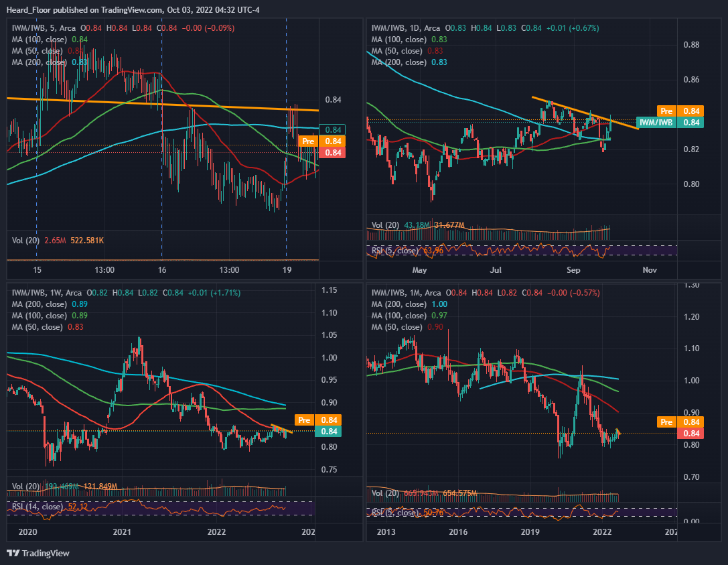This screenshot has height=565, width=728.
Task: Click the '2016' label on the monthly time axis
Action: pyautogui.click(x=458, y=531)
